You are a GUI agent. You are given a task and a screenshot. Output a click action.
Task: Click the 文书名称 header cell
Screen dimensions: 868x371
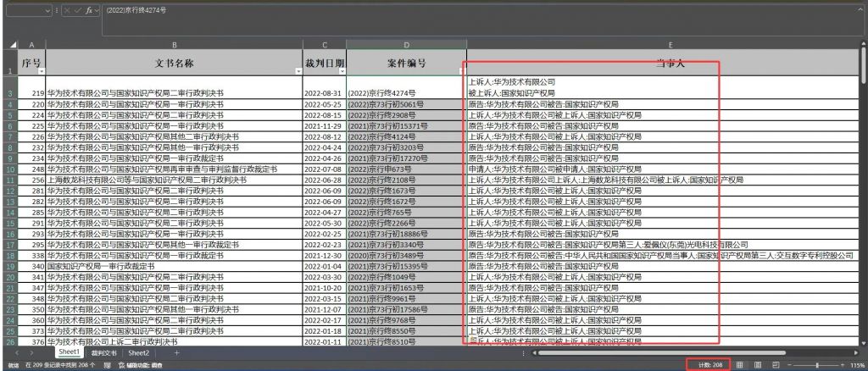(x=174, y=63)
